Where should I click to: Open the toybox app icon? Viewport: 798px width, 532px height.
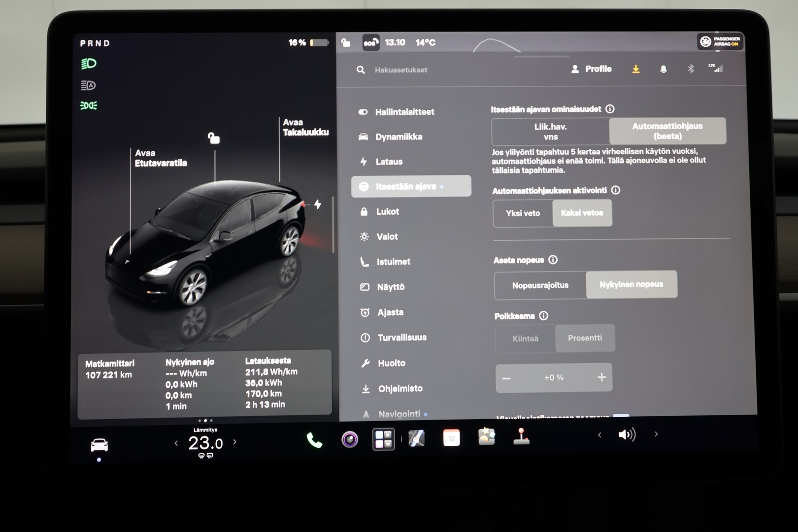coord(487,436)
